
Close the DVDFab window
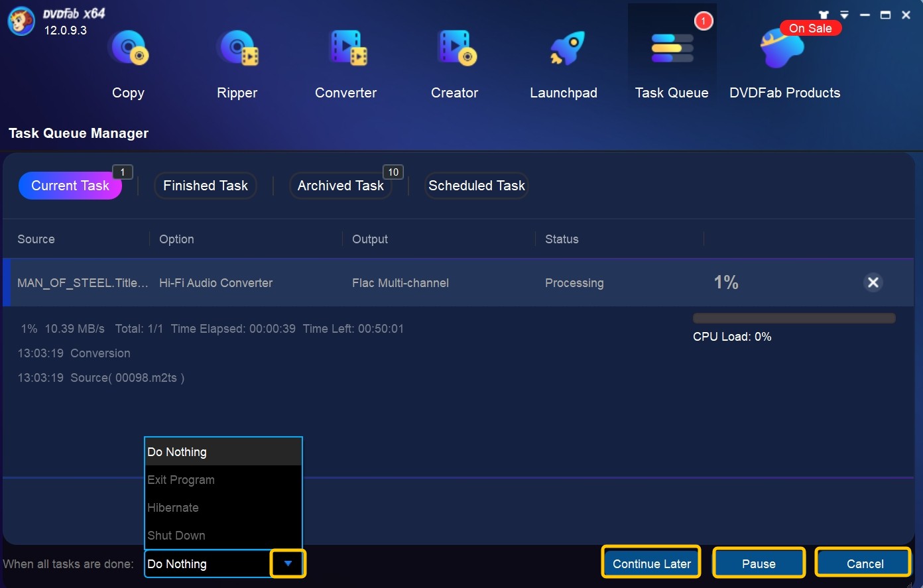906,15
